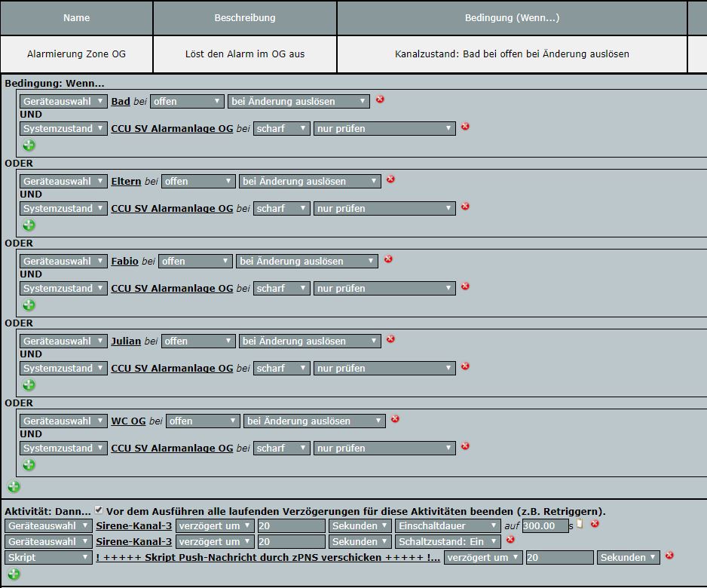Remove Systemzustand row under Julian
The image size is (707, 588).
[465, 366]
